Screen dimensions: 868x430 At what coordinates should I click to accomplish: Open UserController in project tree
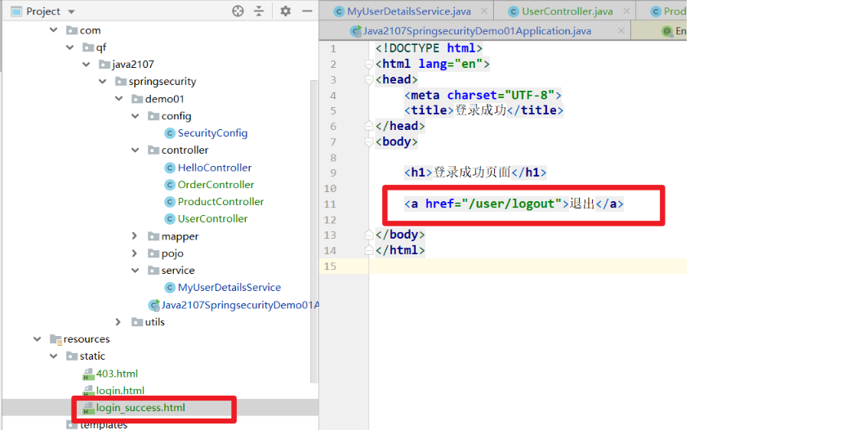click(212, 219)
